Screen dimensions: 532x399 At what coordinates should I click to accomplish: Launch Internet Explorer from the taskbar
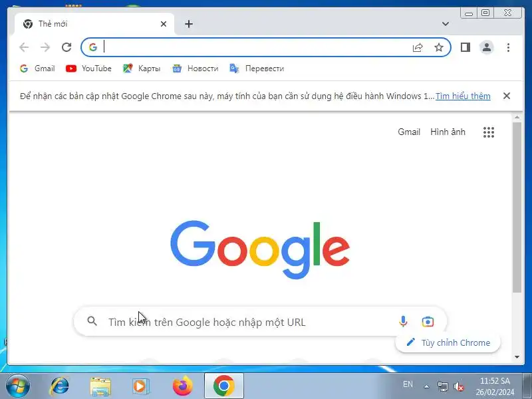coord(59,386)
